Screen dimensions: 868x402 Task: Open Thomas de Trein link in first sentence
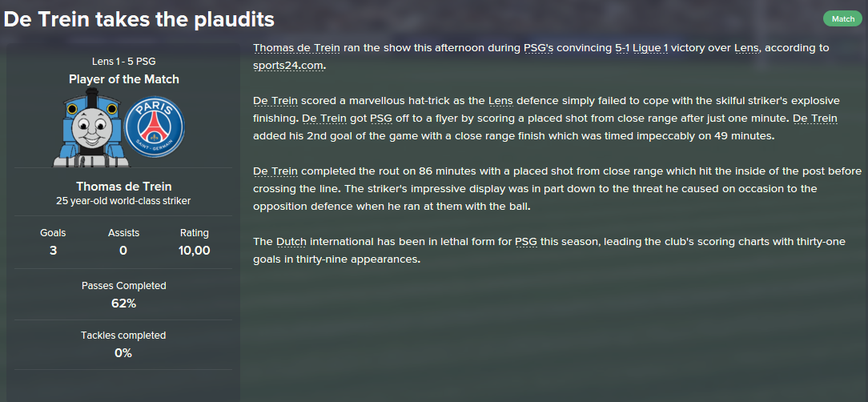(x=297, y=47)
